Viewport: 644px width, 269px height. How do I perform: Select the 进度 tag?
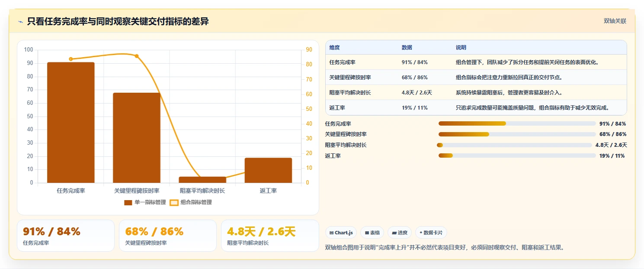click(400, 233)
